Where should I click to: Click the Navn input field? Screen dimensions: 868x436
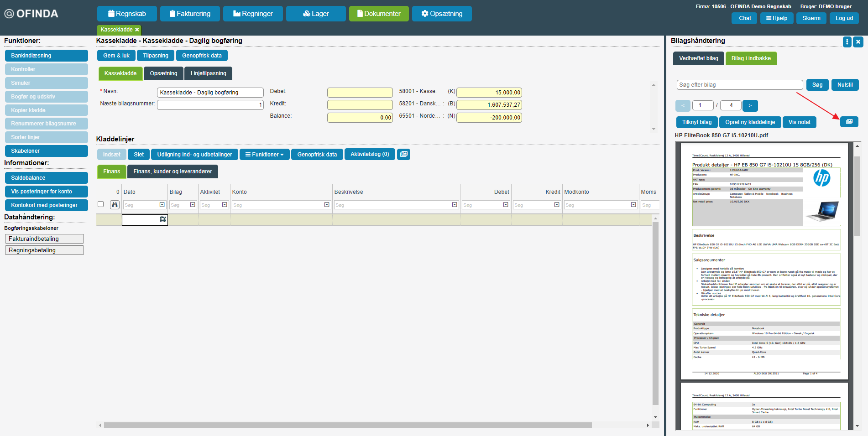coord(210,93)
